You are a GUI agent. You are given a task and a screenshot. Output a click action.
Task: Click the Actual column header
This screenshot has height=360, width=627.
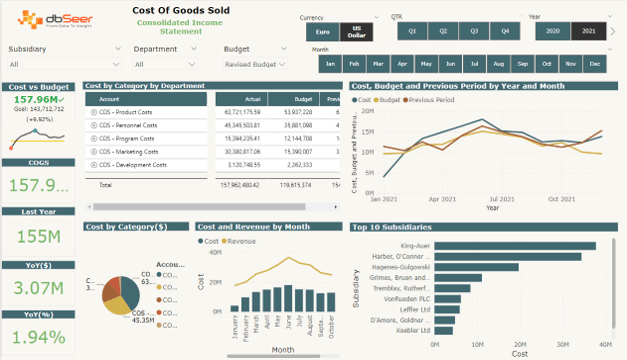point(242,99)
